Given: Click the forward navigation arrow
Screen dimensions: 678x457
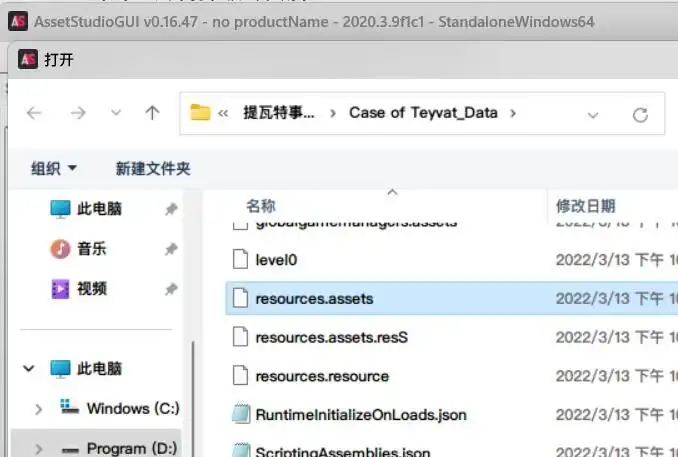Looking at the screenshot, I should [x=78, y=113].
